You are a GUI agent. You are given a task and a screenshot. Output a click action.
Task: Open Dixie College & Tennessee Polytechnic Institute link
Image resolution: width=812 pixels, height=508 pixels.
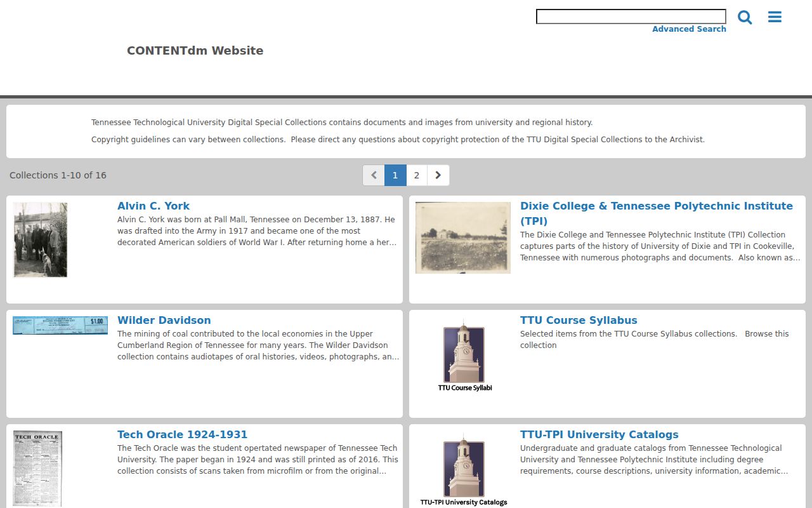pyautogui.click(x=657, y=213)
